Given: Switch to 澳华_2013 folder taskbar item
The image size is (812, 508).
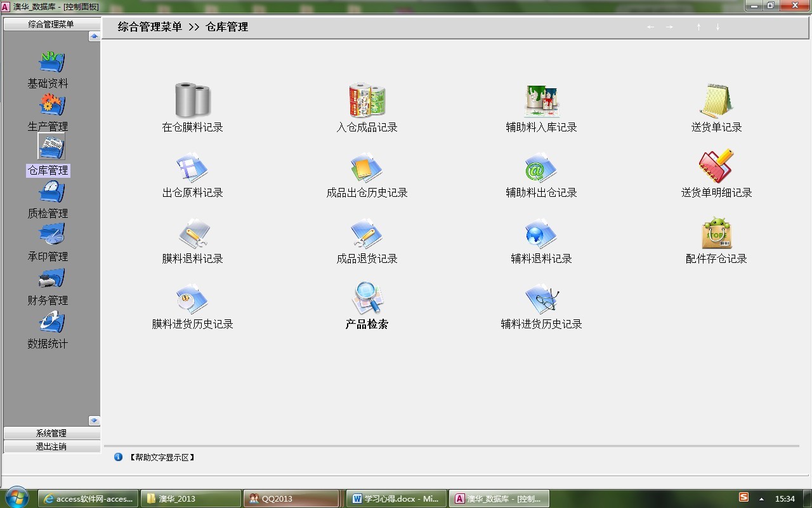Looking at the screenshot, I should tap(191, 498).
